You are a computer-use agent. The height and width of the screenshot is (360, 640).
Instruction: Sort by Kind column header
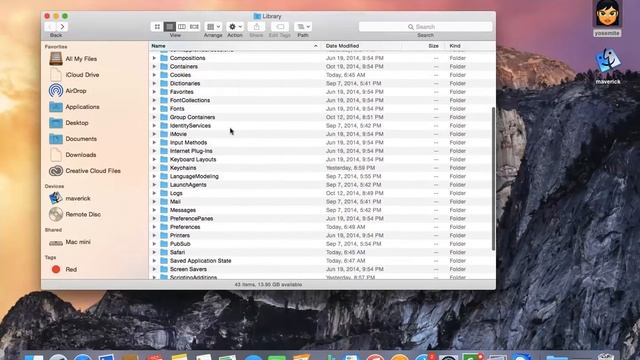[455, 46]
